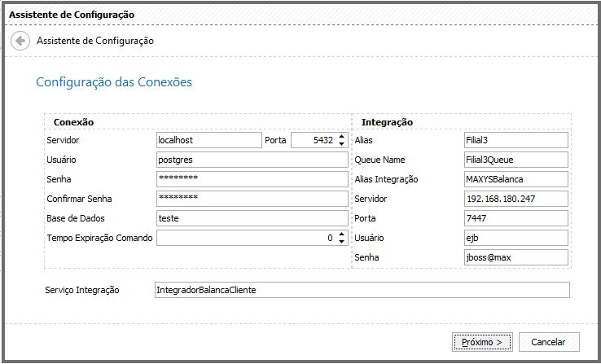Image resolution: width=601 pixels, height=364 pixels.
Task: Cancel the configuration wizard
Action: [549, 342]
